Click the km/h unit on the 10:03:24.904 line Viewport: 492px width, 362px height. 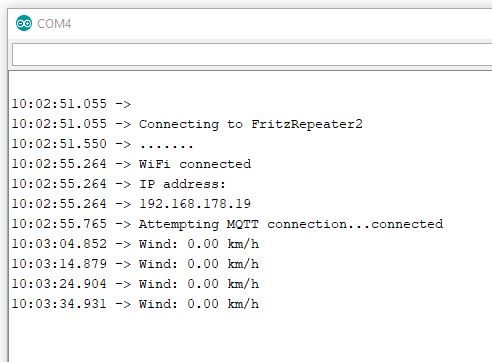pos(243,284)
